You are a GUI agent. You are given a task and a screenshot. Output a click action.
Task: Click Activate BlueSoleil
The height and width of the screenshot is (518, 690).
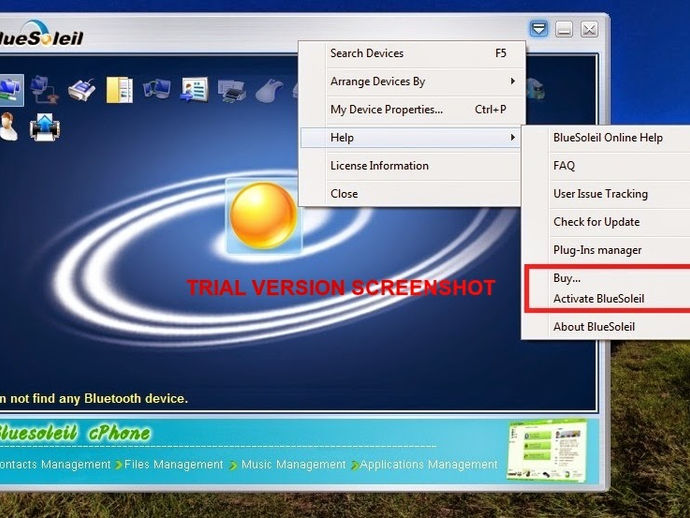point(609,299)
